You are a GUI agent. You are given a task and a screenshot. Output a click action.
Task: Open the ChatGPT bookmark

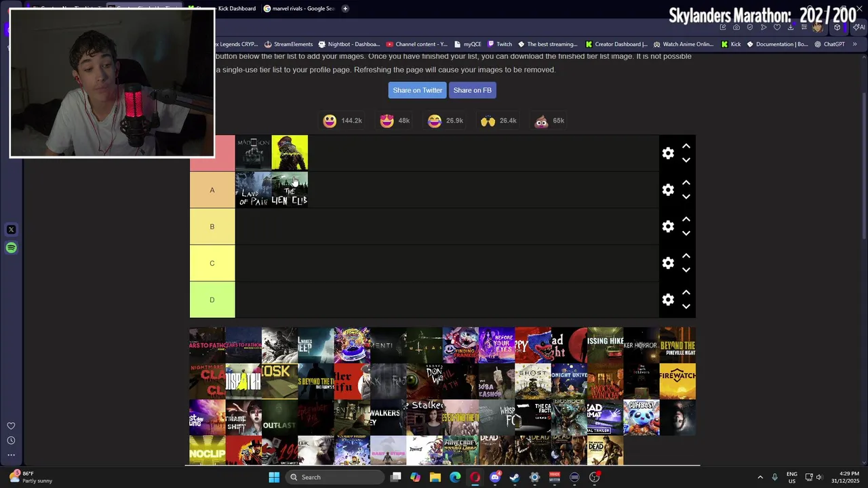click(829, 44)
